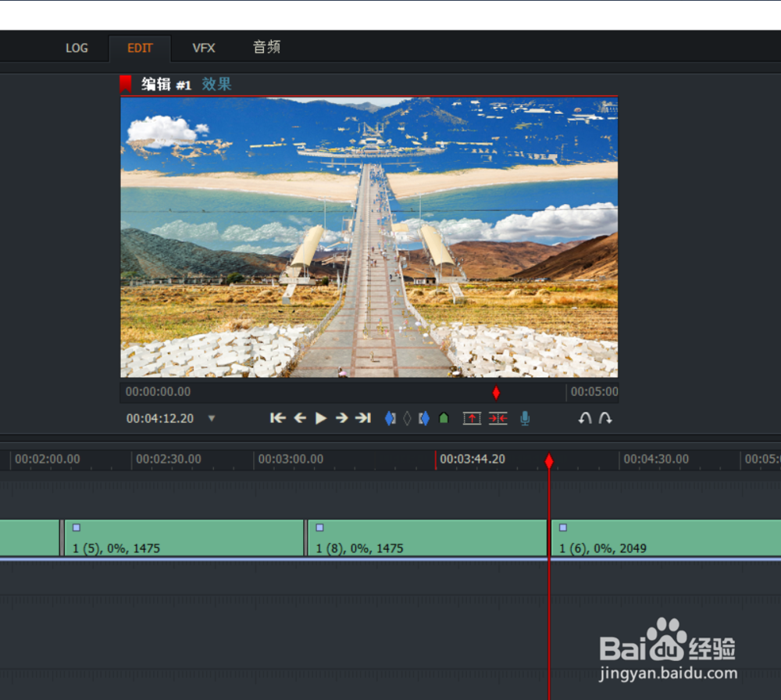The width and height of the screenshot is (781, 700).
Task: Click the insert clip icon with upward arrow
Action: pyautogui.click(x=473, y=418)
